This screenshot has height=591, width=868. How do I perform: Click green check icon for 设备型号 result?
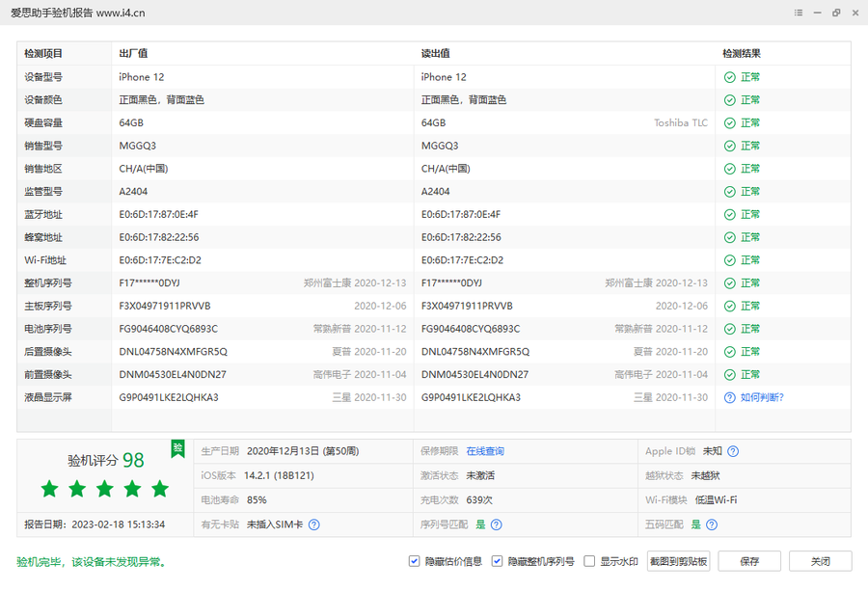click(730, 77)
